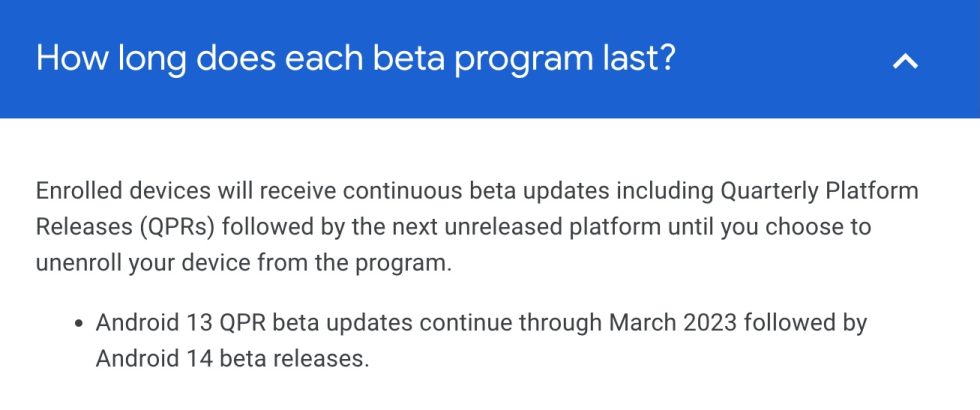
Task: Click the words 'until you choose to'
Action: 779,227
